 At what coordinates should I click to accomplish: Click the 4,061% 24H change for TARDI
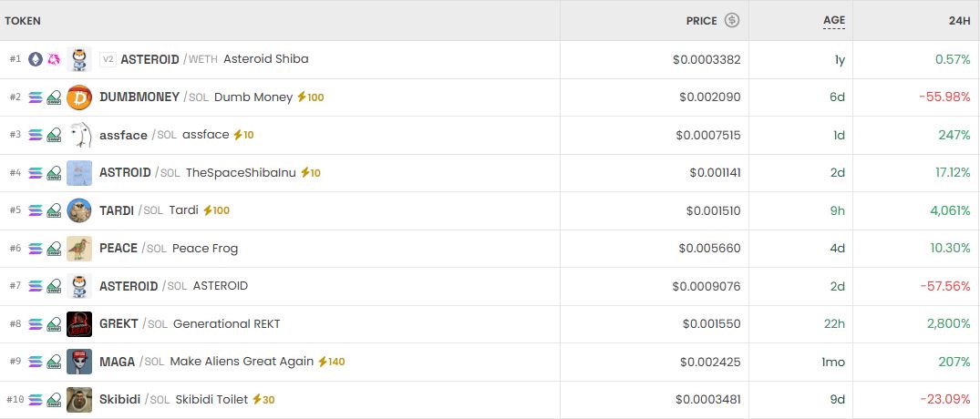[x=949, y=210]
